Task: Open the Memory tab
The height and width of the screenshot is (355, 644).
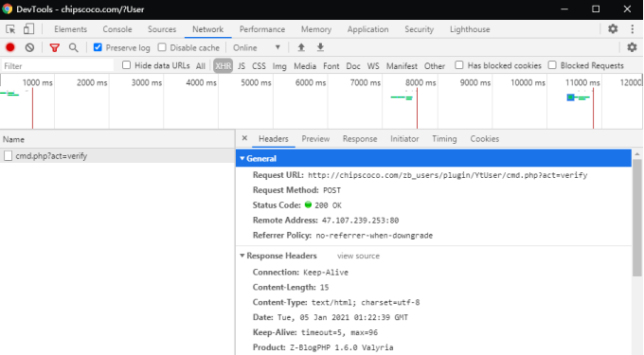Action: 316,29
